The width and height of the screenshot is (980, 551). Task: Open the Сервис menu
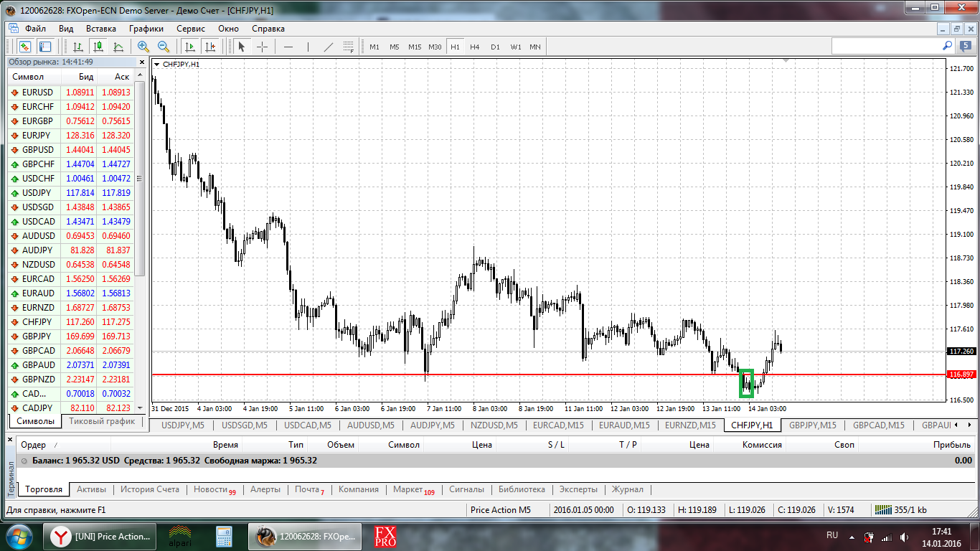pos(191,29)
